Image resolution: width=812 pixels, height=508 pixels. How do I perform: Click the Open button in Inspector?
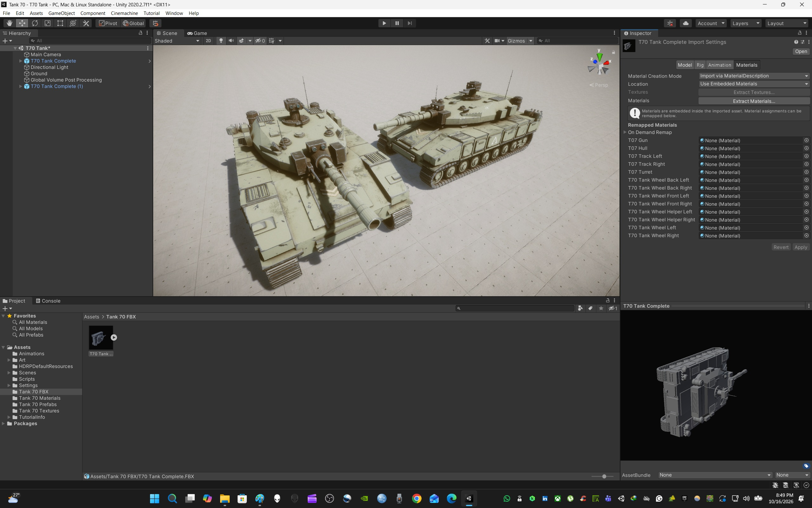801,51
